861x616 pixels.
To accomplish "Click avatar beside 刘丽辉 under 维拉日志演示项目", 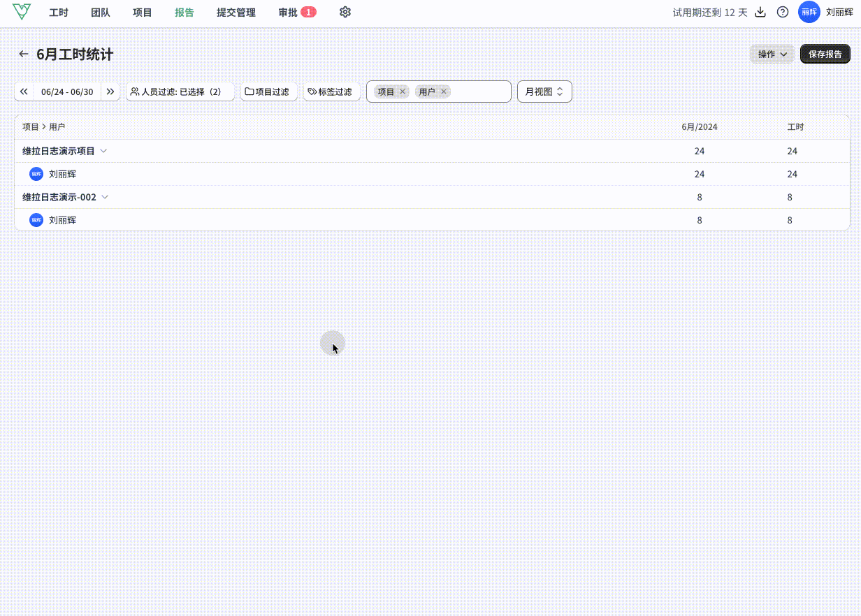I will click(36, 174).
